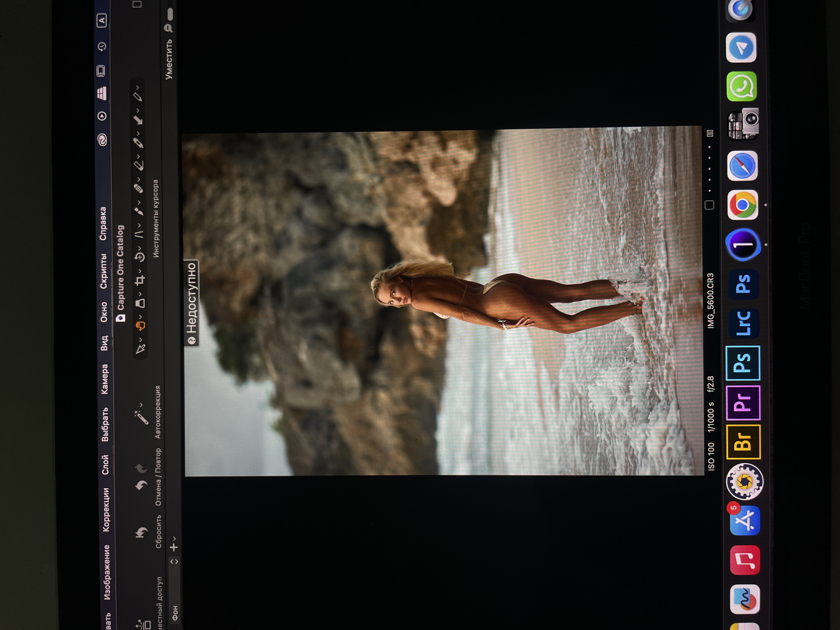
Task: Choose the Loupe trapezoid cursor tool
Action: coord(140,303)
